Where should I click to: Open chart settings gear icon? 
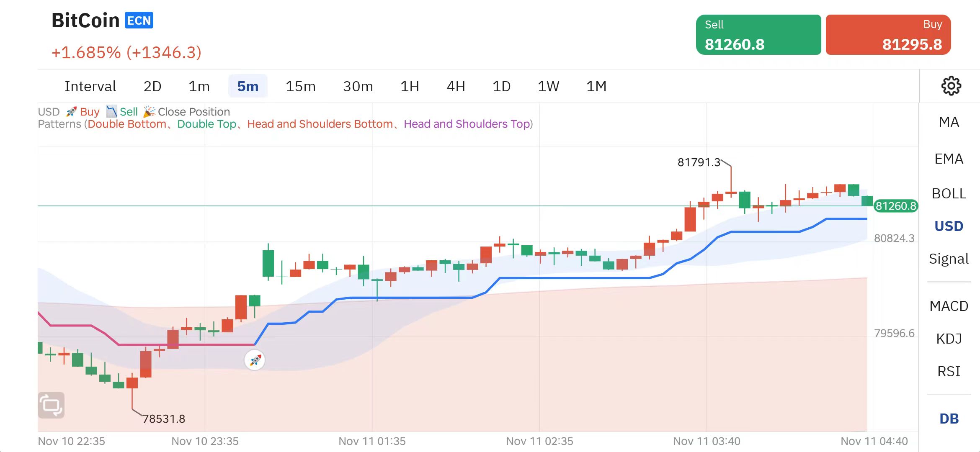click(x=951, y=86)
